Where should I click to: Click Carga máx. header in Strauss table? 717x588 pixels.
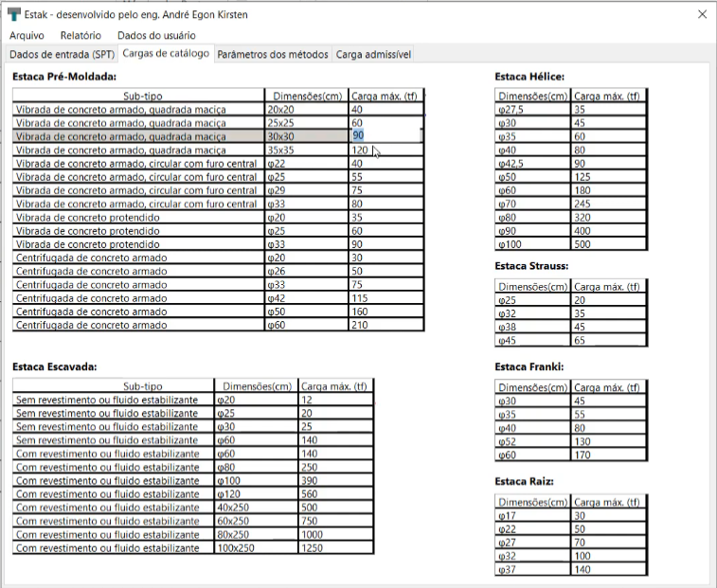pos(609,286)
